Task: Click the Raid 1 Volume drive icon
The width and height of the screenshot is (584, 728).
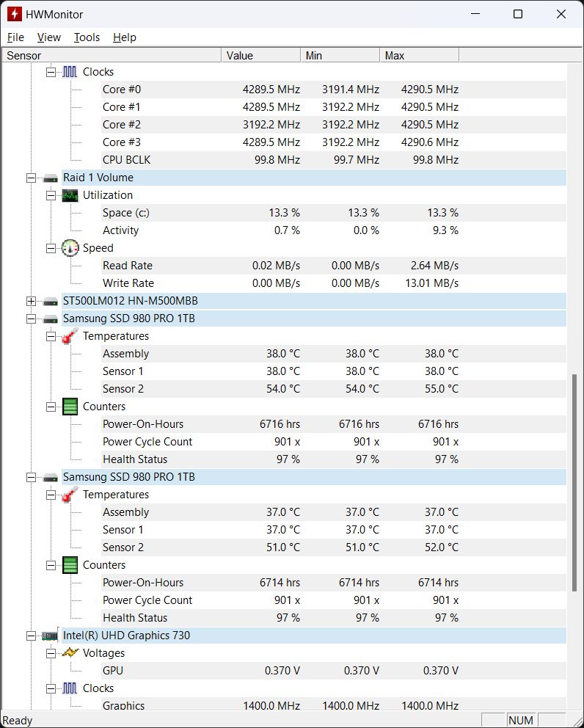Action: 50,178
